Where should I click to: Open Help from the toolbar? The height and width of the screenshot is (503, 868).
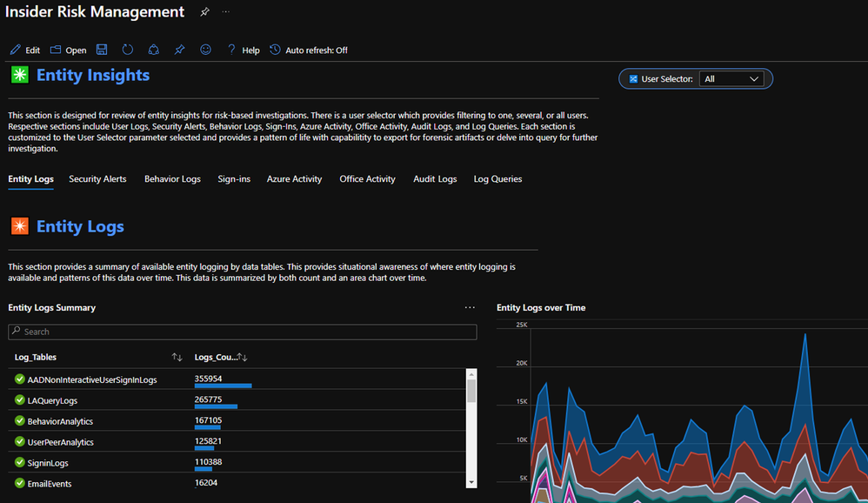(243, 50)
